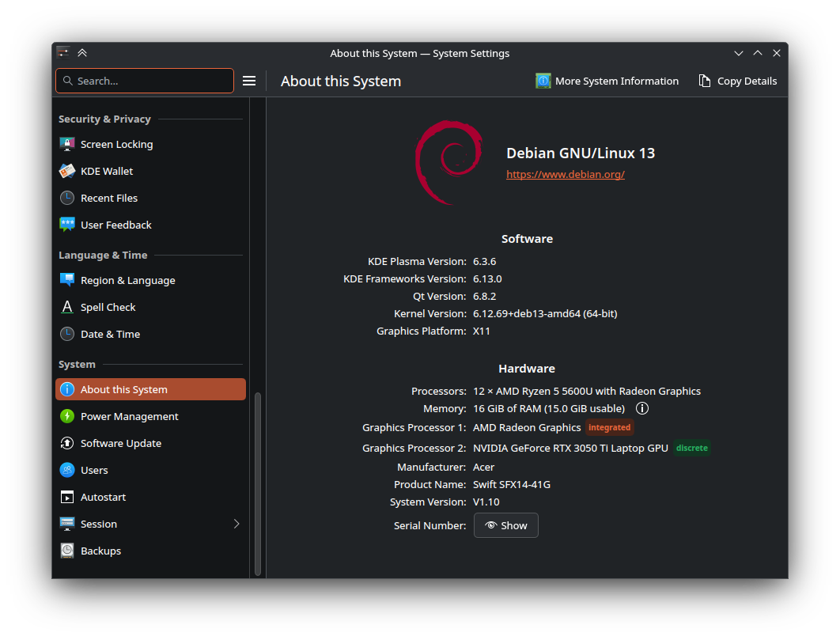Click the More System Information button
The height and width of the screenshot is (640, 840).
point(607,81)
